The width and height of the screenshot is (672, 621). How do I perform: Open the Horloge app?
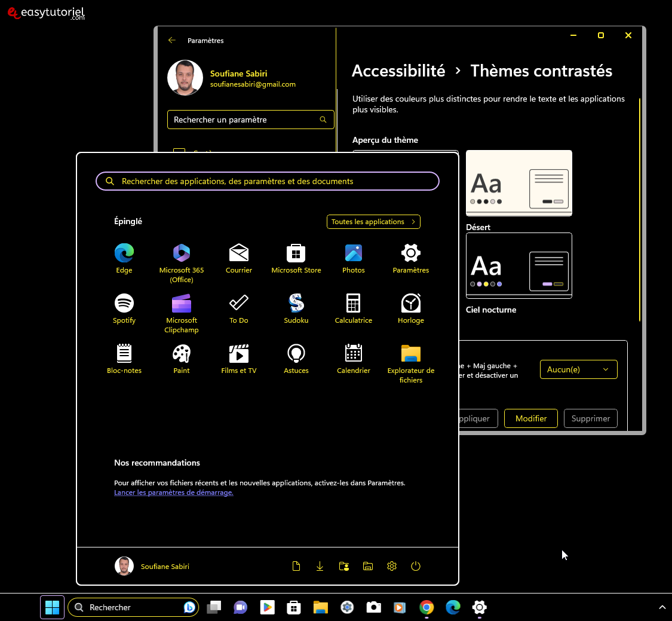pyautogui.click(x=410, y=308)
